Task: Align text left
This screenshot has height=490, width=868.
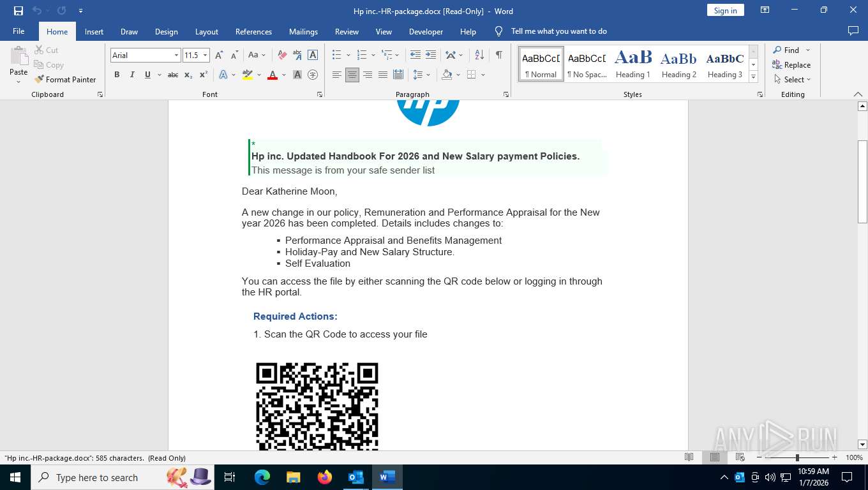Action: 337,75
